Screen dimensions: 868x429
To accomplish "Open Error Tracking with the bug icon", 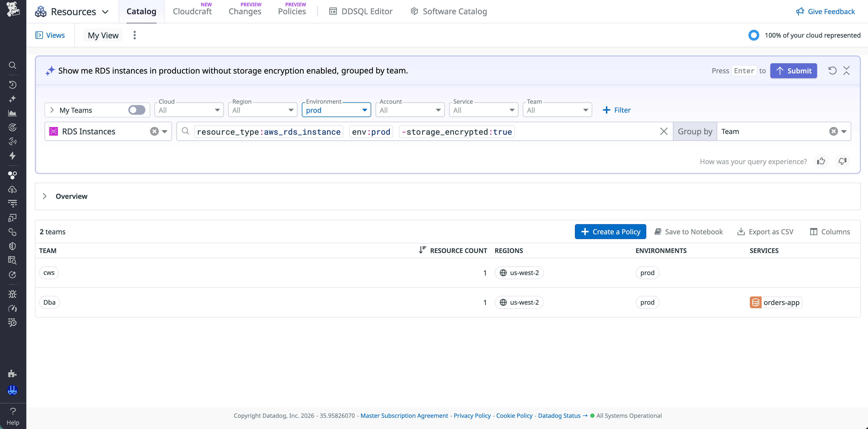I will 12,294.
